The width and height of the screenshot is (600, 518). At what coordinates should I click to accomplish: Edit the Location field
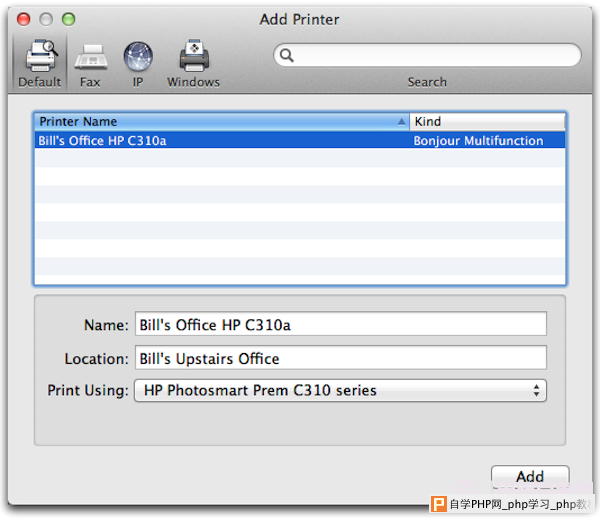341,358
